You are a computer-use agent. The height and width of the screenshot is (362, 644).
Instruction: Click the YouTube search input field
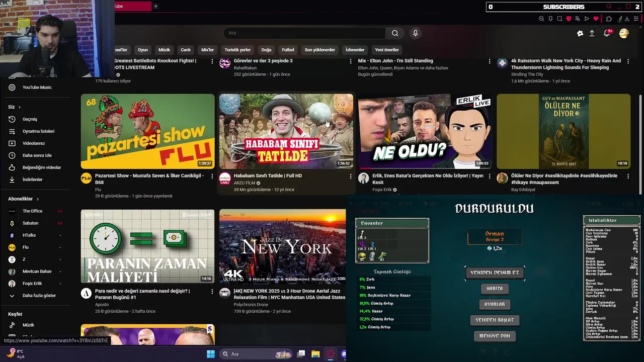[304, 33]
